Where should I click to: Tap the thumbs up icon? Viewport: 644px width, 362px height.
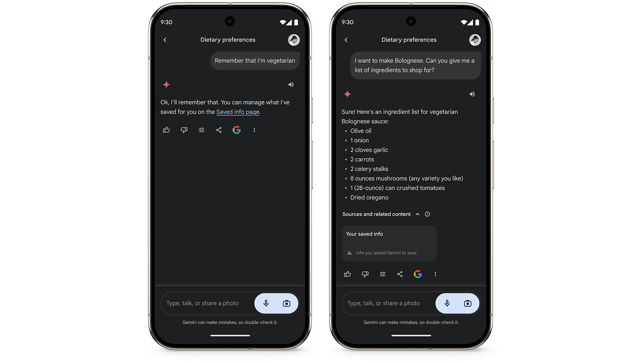pyautogui.click(x=166, y=129)
